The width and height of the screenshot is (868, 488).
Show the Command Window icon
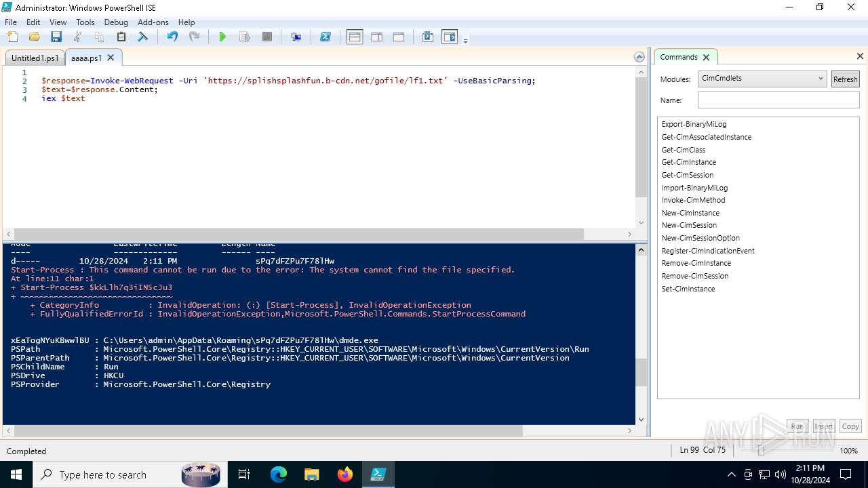coord(428,37)
